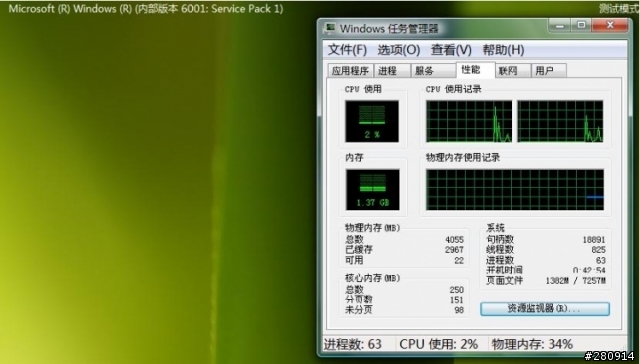Click status bar text 物理内存: 34%
This screenshot has width=640, height=364.
pos(532,344)
